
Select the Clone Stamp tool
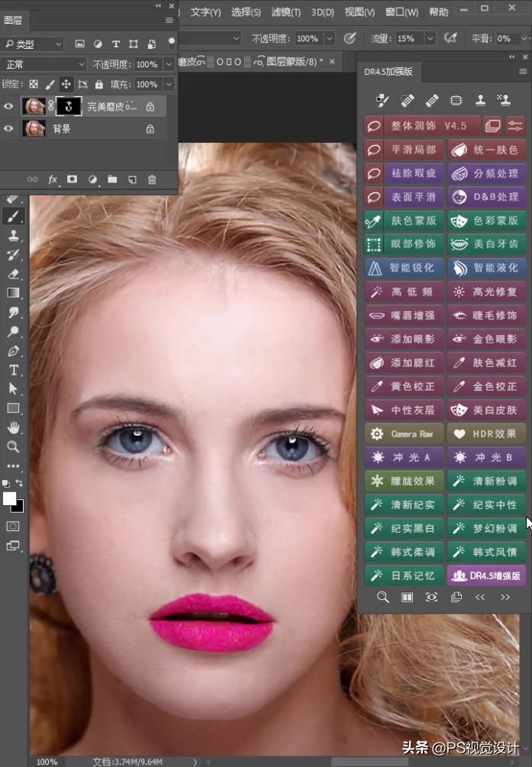click(13, 236)
